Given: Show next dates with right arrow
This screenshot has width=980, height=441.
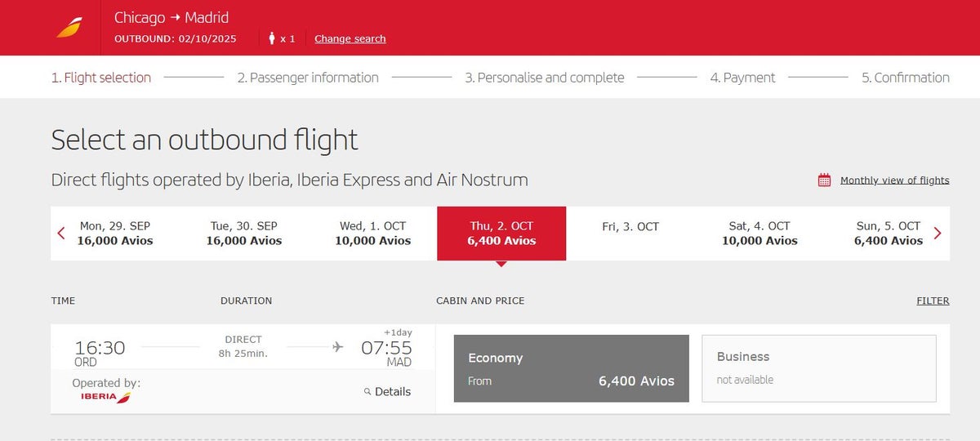Looking at the screenshot, I should pyautogui.click(x=937, y=234).
